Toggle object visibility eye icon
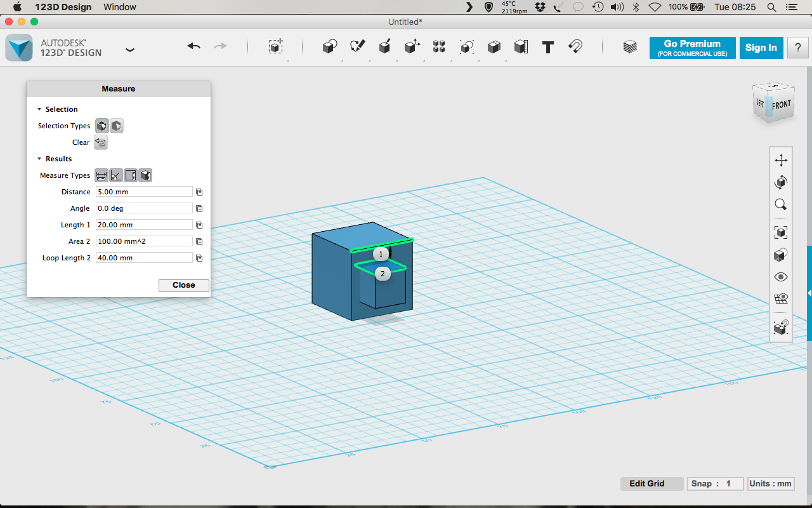 click(781, 277)
